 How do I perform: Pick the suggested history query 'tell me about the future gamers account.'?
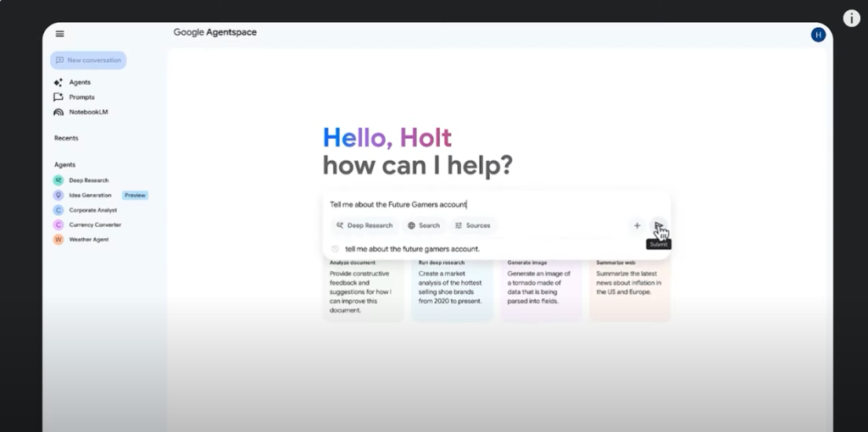tap(413, 249)
